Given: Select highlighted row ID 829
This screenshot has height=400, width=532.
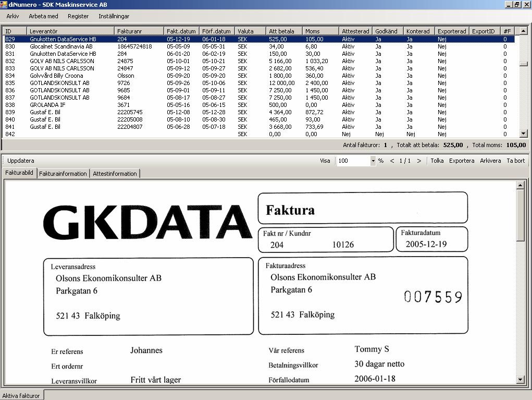Looking at the screenshot, I should (259, 39).
